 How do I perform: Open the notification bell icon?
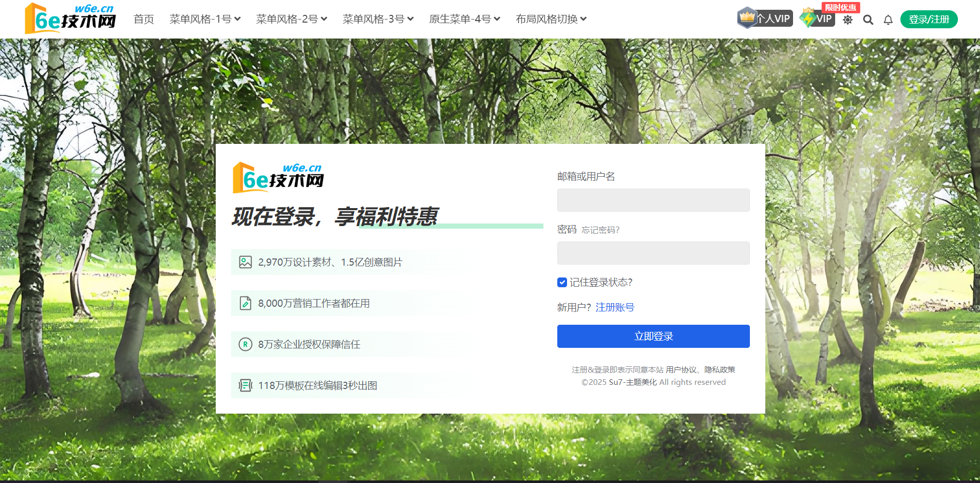pyautogui.click(x=888, y=20)
